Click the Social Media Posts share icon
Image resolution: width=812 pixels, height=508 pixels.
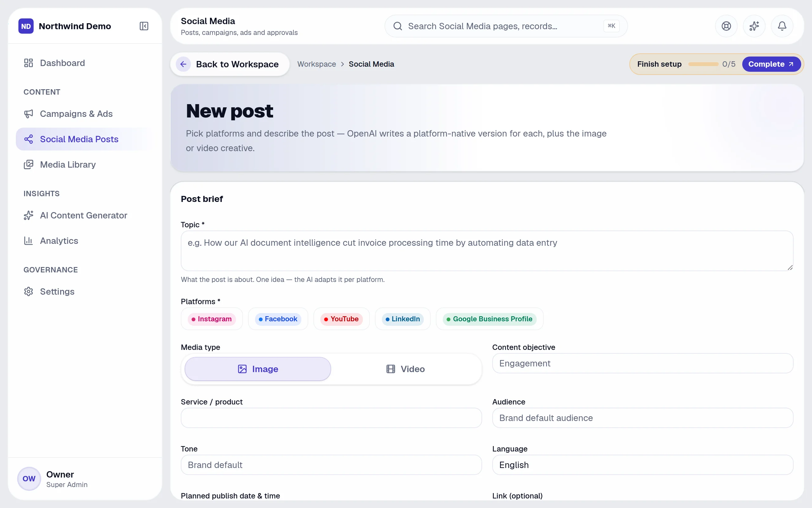(x=29, y=139)
